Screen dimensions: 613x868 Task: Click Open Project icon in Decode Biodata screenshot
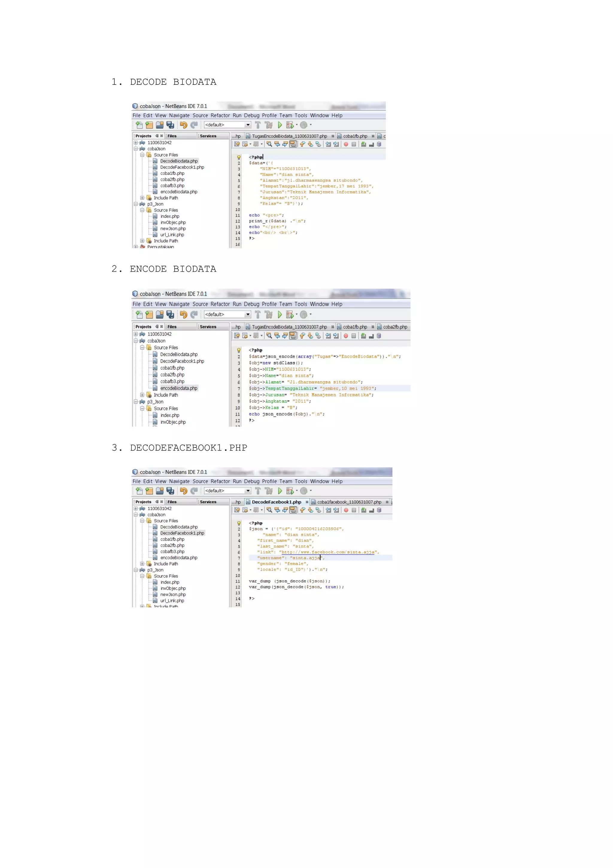click(x=160, y=125)
